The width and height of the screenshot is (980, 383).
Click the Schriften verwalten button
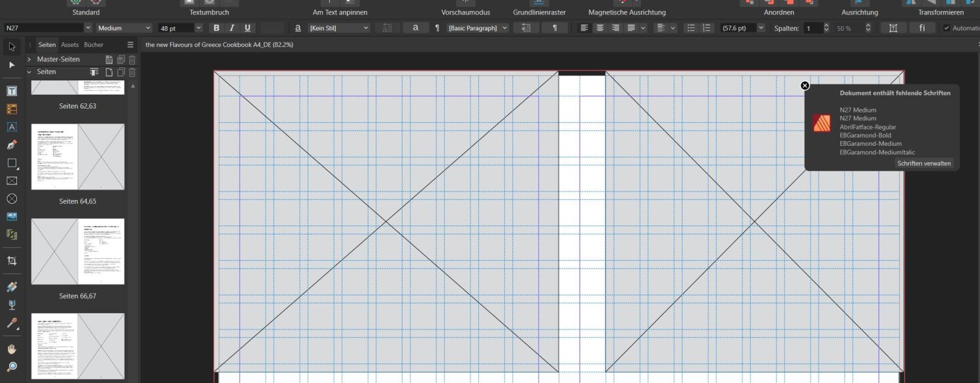click(924, 163)
